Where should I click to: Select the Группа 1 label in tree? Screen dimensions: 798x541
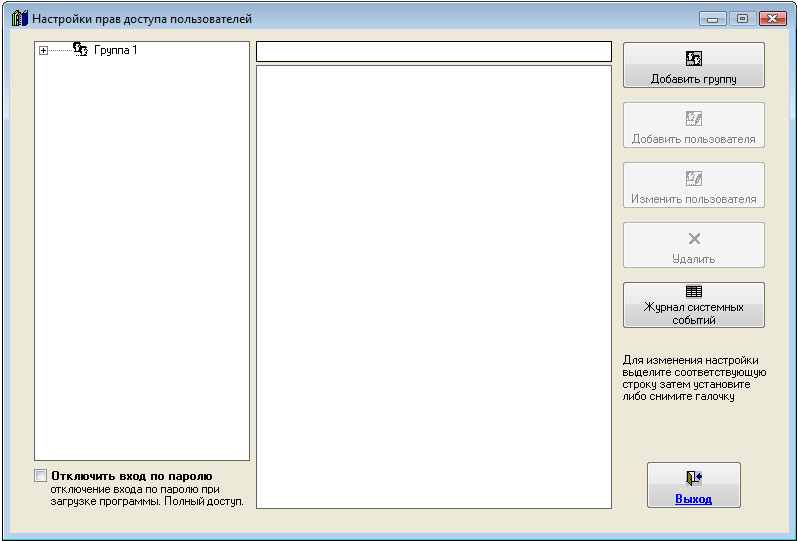coord(116,50)
